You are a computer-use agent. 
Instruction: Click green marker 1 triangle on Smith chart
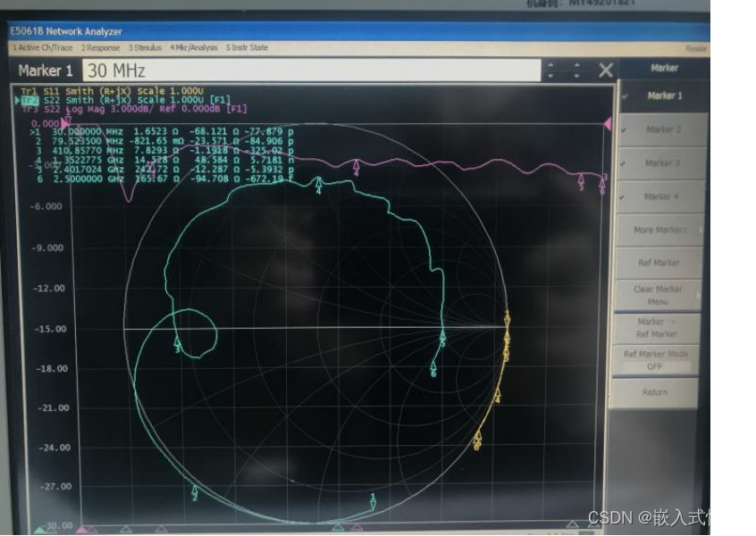373,502
